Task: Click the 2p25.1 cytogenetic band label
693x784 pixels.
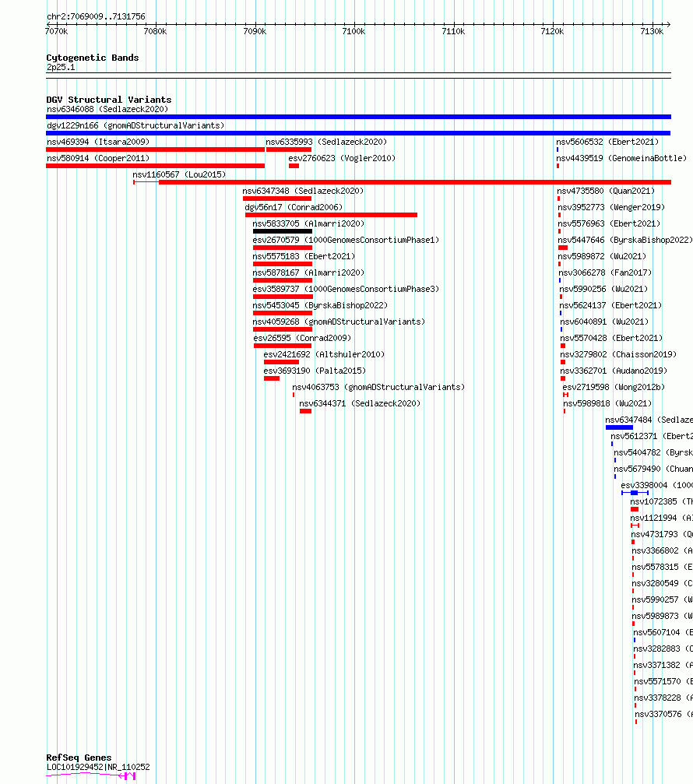Action: pos(61,68)
